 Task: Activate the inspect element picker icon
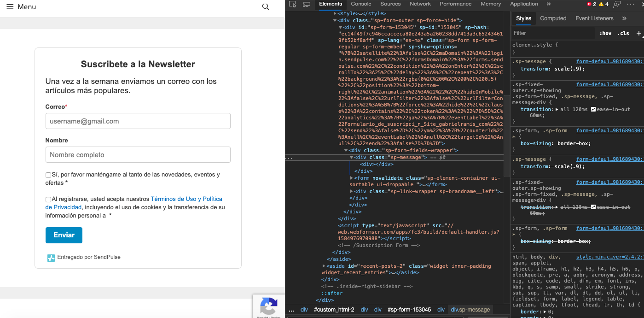[x=293, y=4]
